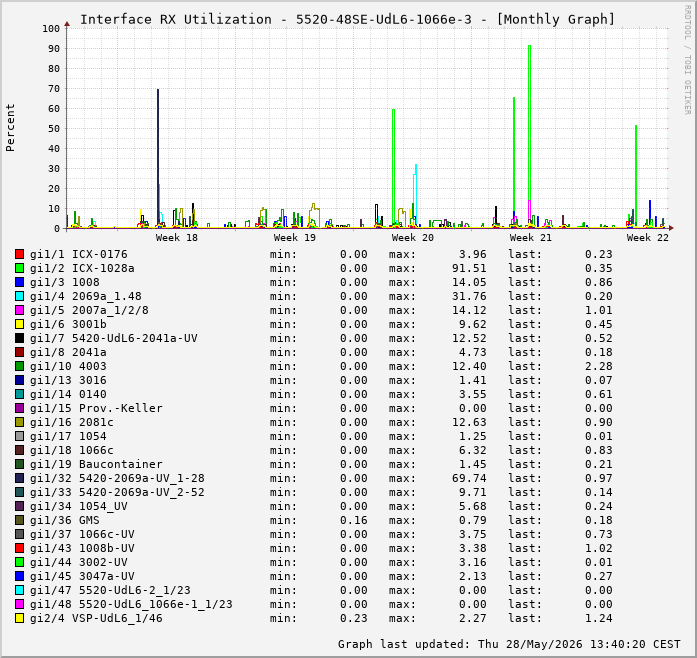Select legend label gi1/6 3001b
Viewport: 697px width, 658px height.
[68, 324]
